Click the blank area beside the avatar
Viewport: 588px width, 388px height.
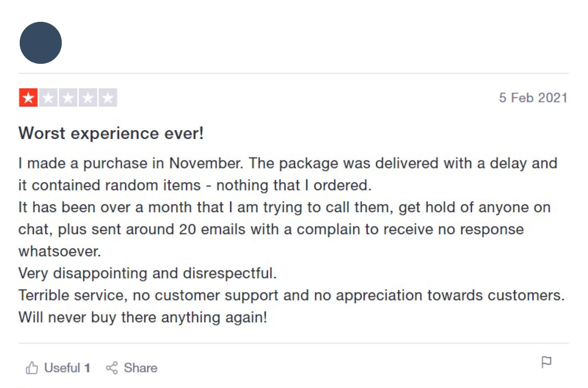[294, 42]
